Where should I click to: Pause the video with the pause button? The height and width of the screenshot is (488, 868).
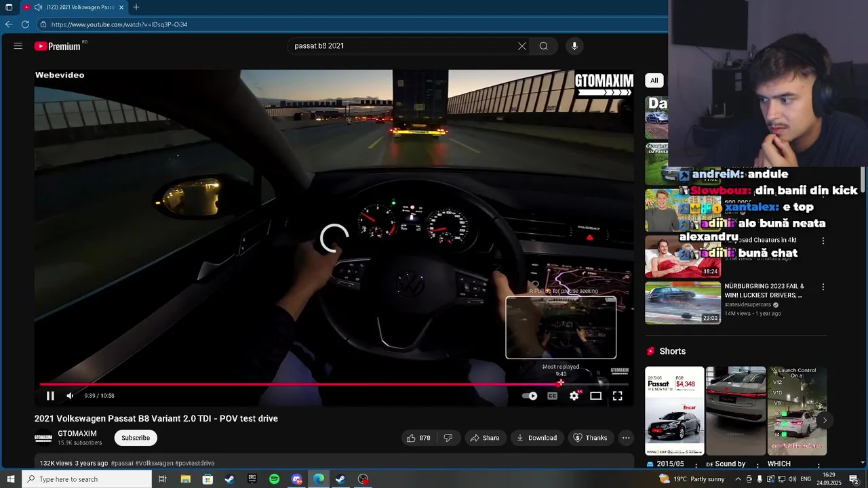(50, 396)
